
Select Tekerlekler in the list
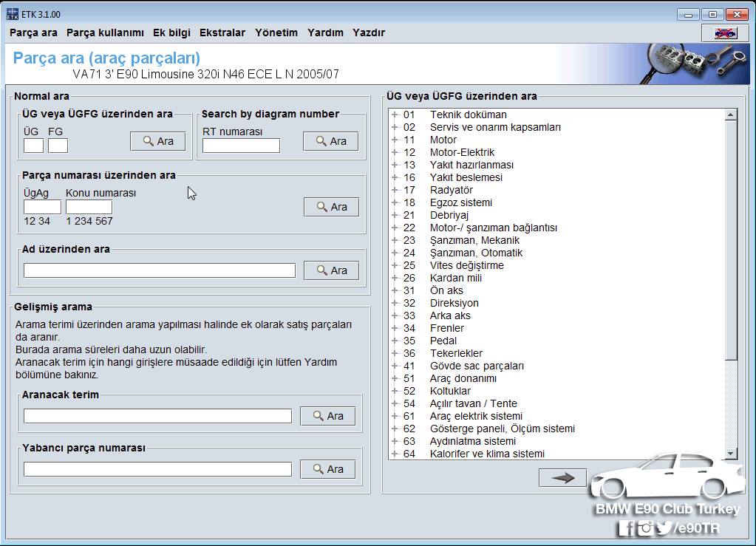tap(456, 353)
